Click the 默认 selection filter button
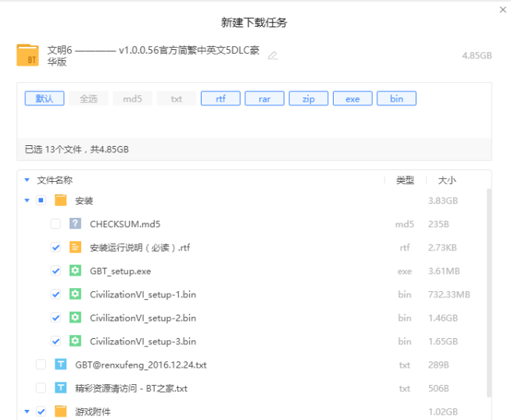511x420 pixels. click(45, 99)
